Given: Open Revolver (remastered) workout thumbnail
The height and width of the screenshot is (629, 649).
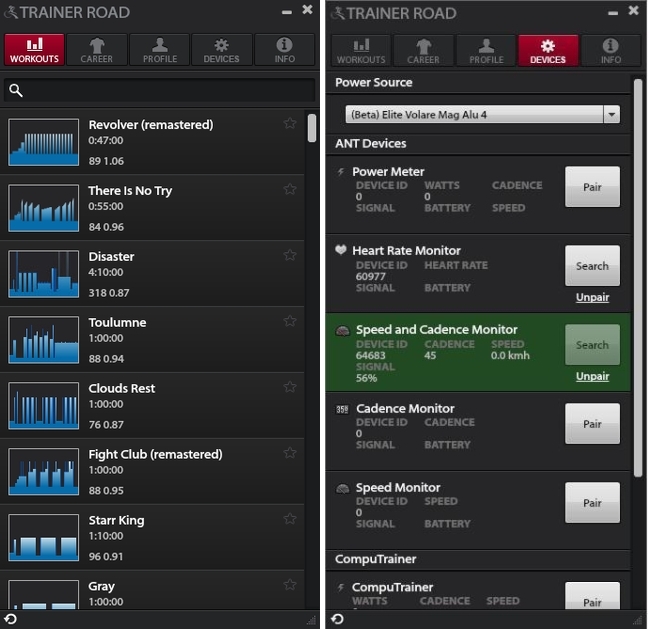Looking at the screenshot, I should 43,142.
